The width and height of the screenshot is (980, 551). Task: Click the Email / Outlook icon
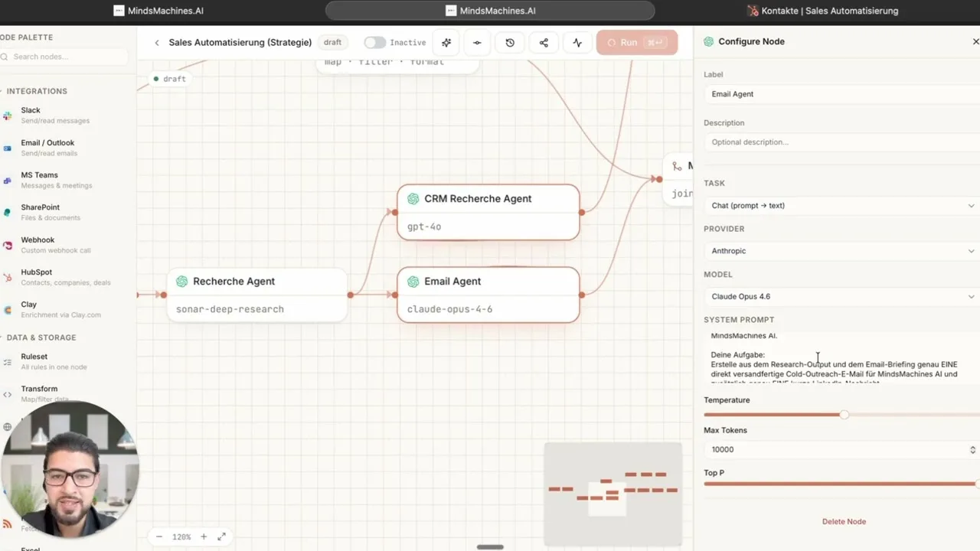[8, 148]
